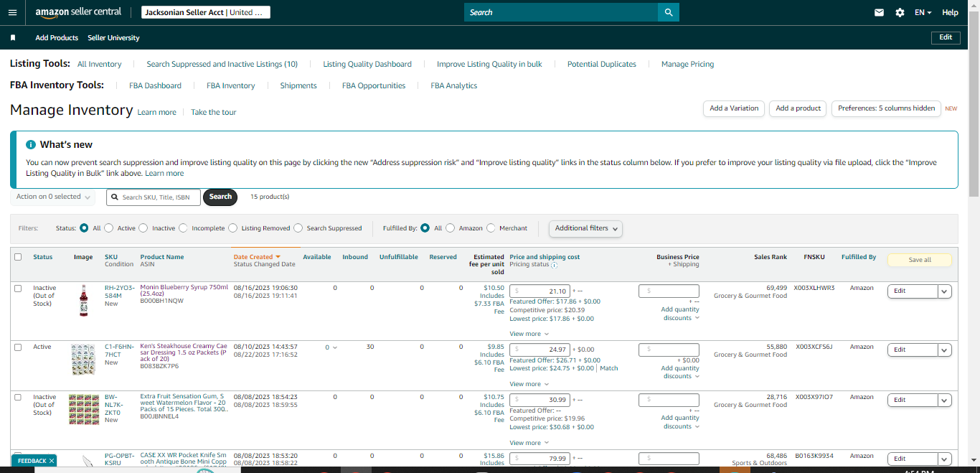
Task: Click the black Search button beside SKU field
Action: 220,197
